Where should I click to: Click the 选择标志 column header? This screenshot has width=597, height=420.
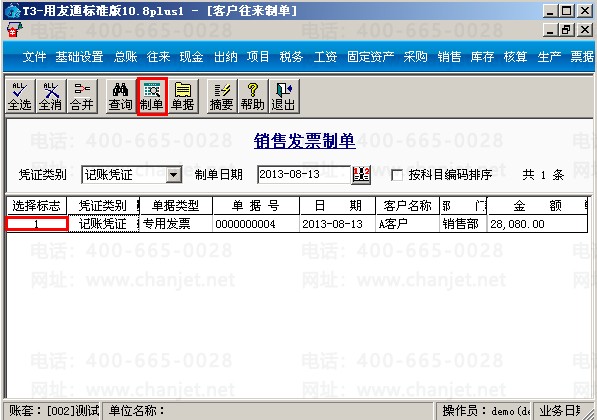click(x=37, y=206)
